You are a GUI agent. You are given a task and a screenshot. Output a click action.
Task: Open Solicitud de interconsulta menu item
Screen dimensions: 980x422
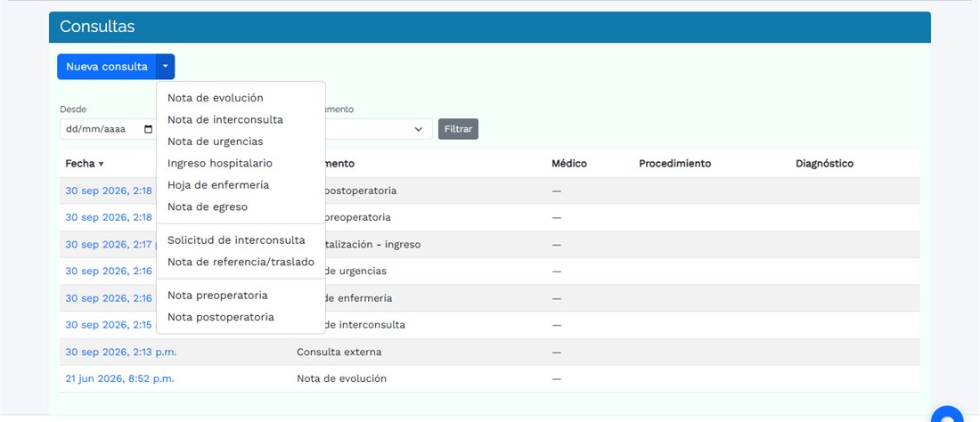[x=241, y=240]
